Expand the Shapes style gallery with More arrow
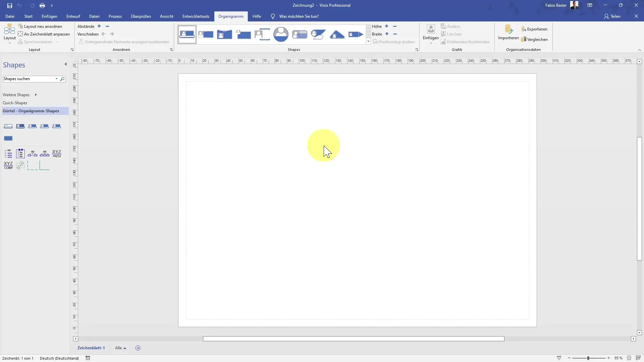Screen dimensions: 644x362 tap(368, 42)
